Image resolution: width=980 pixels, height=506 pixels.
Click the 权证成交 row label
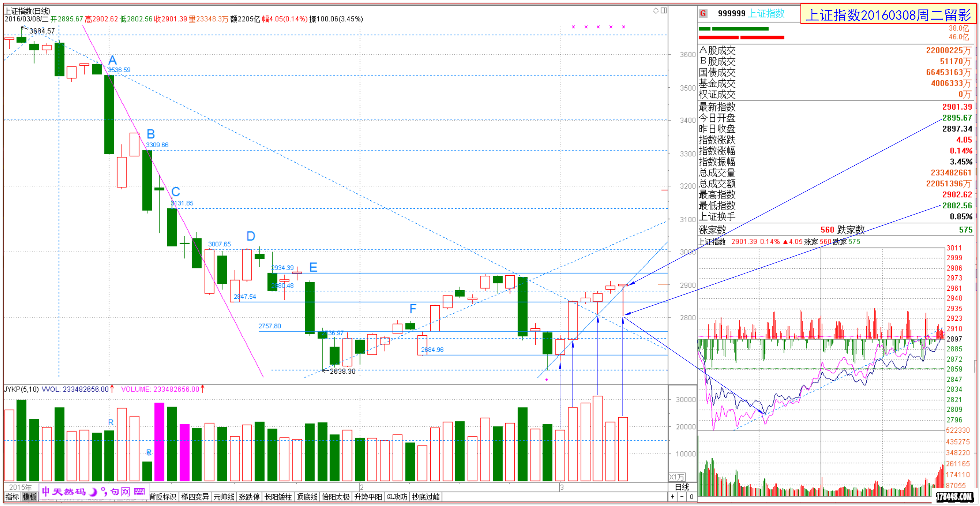(x=717, y=94)
